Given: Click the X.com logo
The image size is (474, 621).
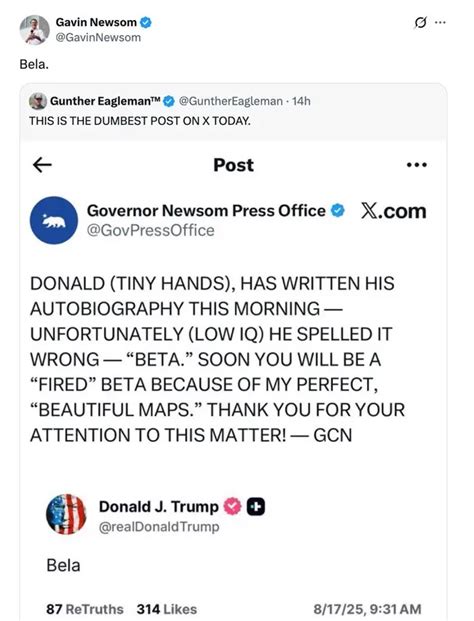Looking at the screenshot, I should 394,211.
